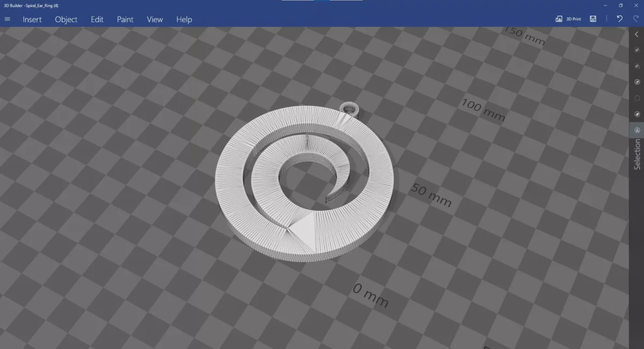This screenshot has width=644, height=349.
Task: Click the Group icon below the dotted squares
Action: pos(637,82)
